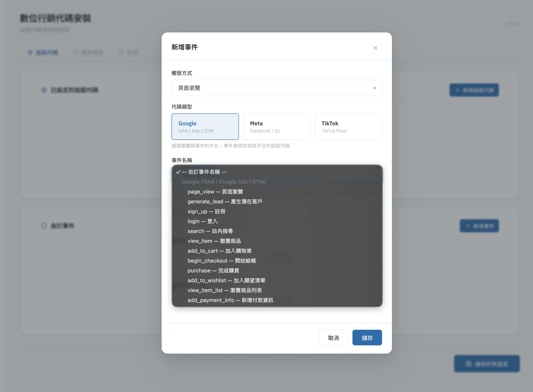Select the Google code type card
Screen dimensions: 533x392
[x=205, y=127]
